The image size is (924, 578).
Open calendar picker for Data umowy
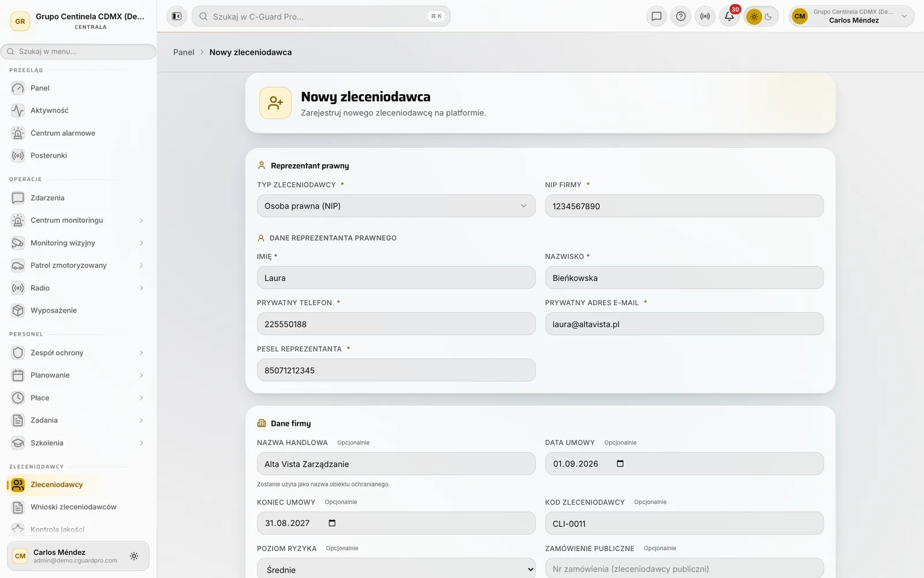point(620,464)
